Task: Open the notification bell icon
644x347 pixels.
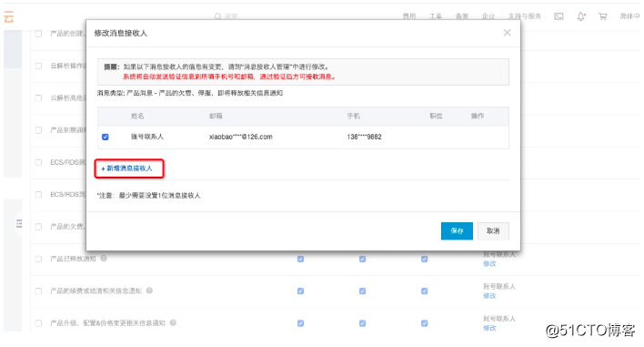Action: (x=580, y=16)
